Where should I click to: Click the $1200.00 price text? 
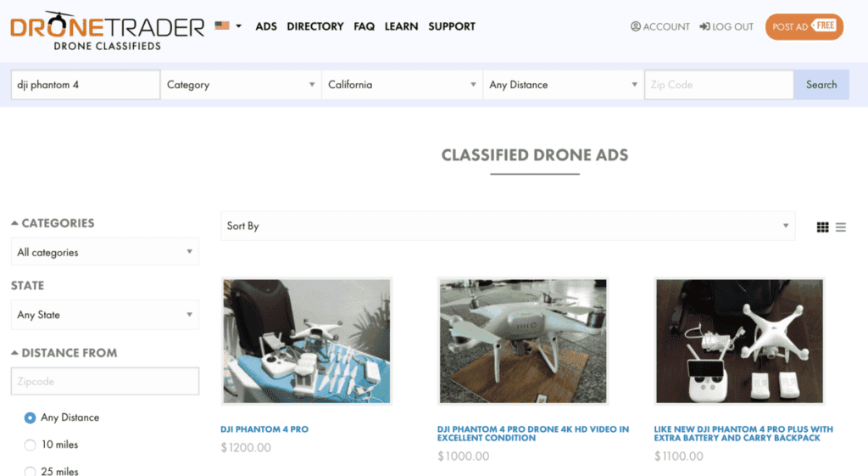[246, 448]
